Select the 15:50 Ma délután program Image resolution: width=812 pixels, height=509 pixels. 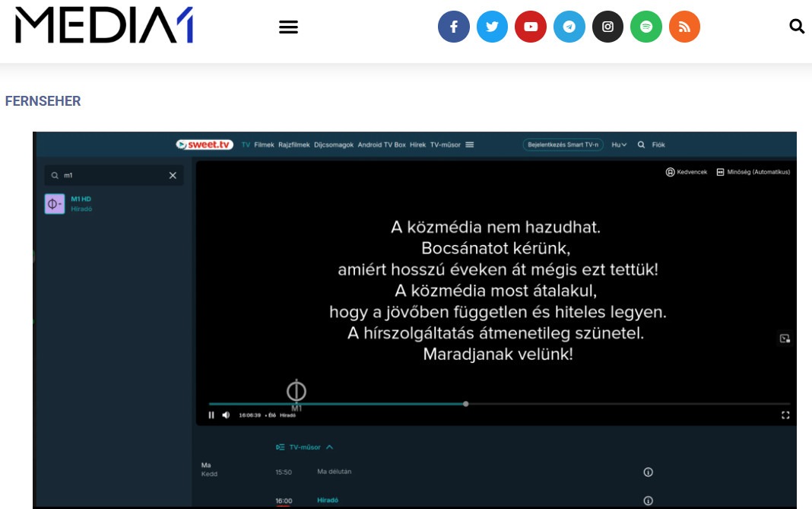point(313,472)
